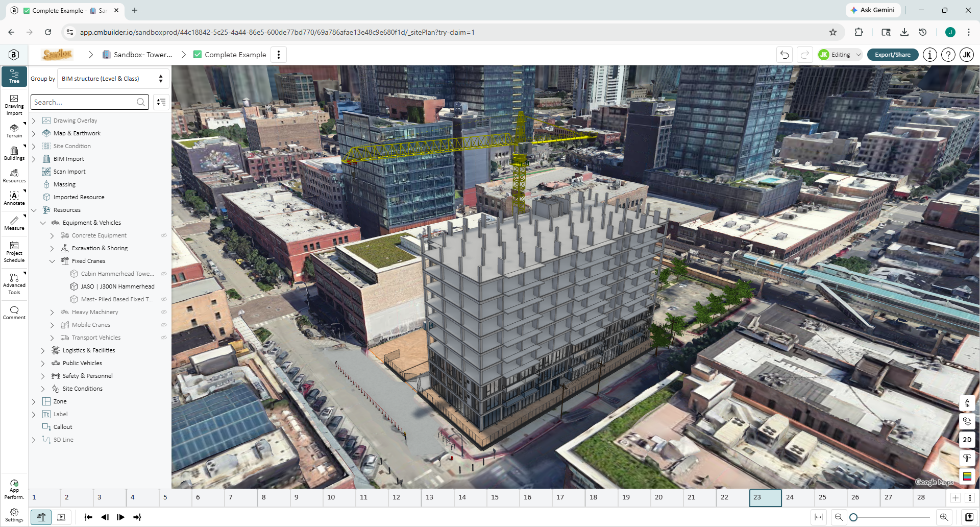
Task: Collapse the Fixed Cranes node
Action: (x=52, y=261)
